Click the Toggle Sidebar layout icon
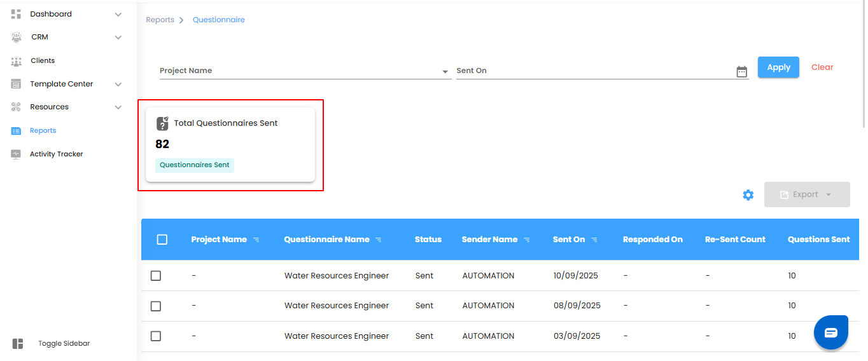This screenshot has width=868, height=361. pos(18,344)
